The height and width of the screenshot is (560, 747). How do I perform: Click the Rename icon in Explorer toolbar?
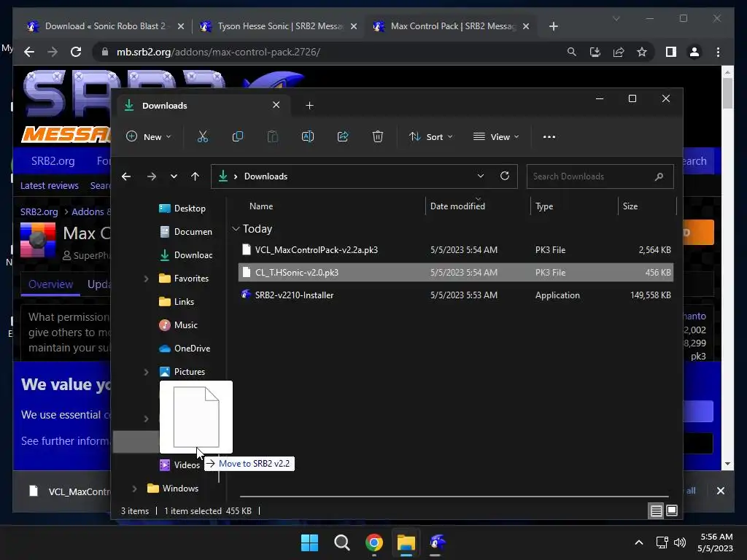click(x=308, y=136)
